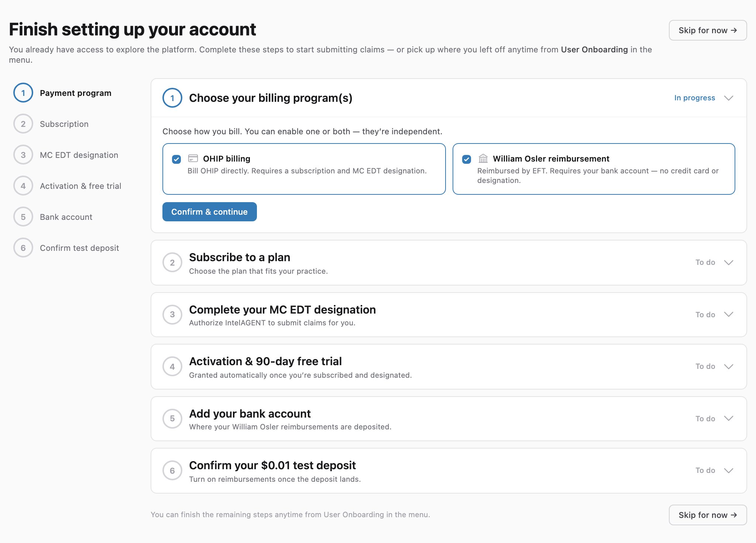This screenshot has width=756, height=543.
Task: Click the Activation & 90-day free trial heading
Action: pos(265,361)
